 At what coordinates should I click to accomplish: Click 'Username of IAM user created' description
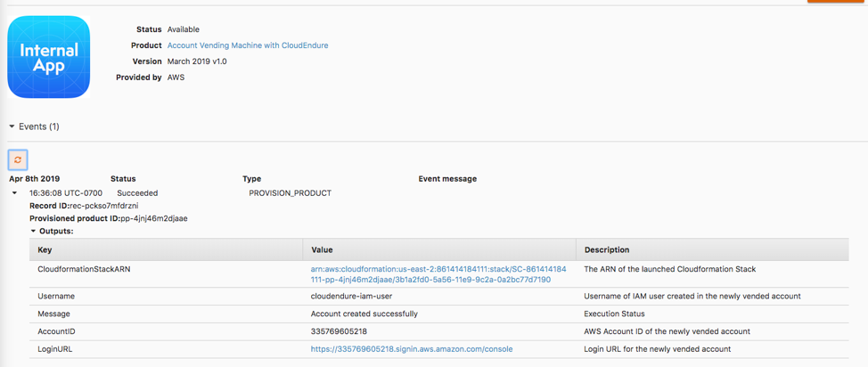tap(692, 296)
